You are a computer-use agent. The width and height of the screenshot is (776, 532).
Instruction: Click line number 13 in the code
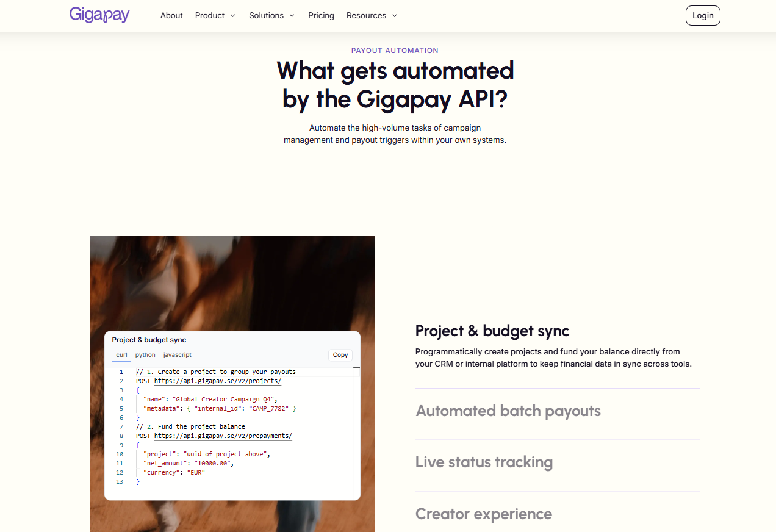click(x=120, y=481)
